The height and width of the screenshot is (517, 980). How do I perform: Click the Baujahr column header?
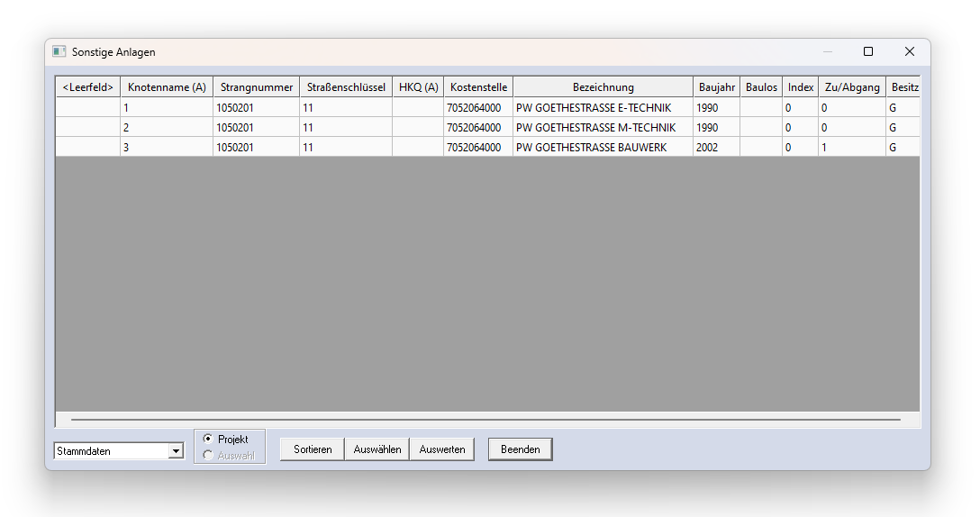[716, 87]
